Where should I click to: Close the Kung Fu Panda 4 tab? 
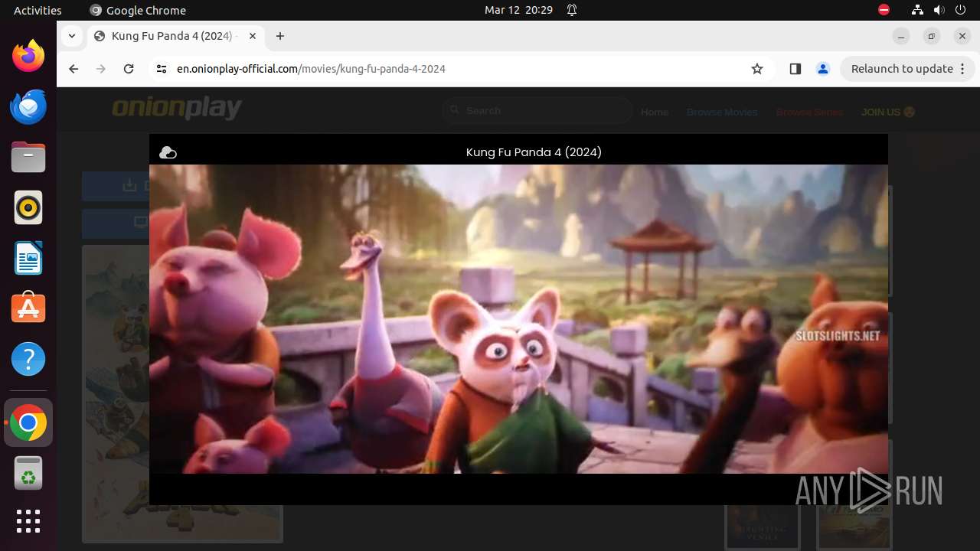click(x=253, y=36)
